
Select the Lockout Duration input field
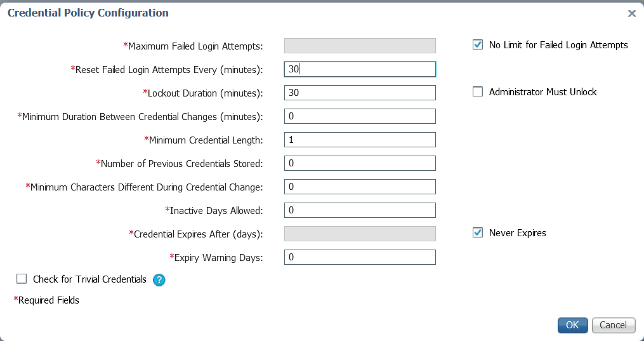click(360, 93)
